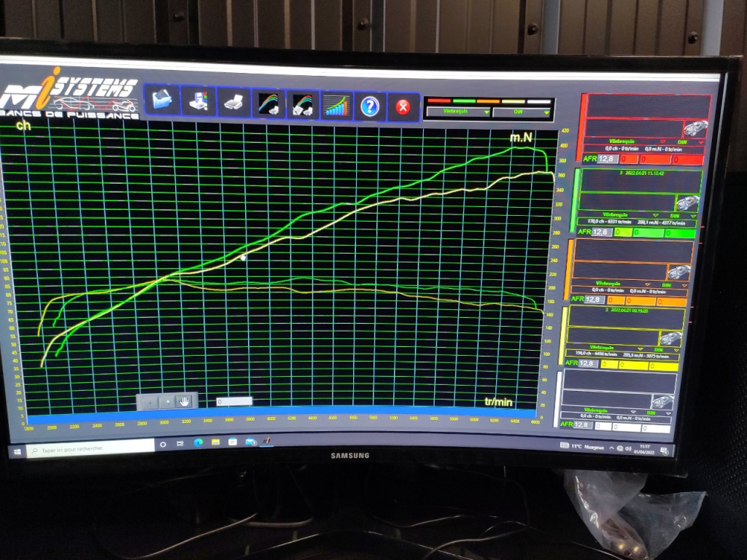
Task: Click the numeric field showing 0 below graph
Action: [x=234, y=402]
